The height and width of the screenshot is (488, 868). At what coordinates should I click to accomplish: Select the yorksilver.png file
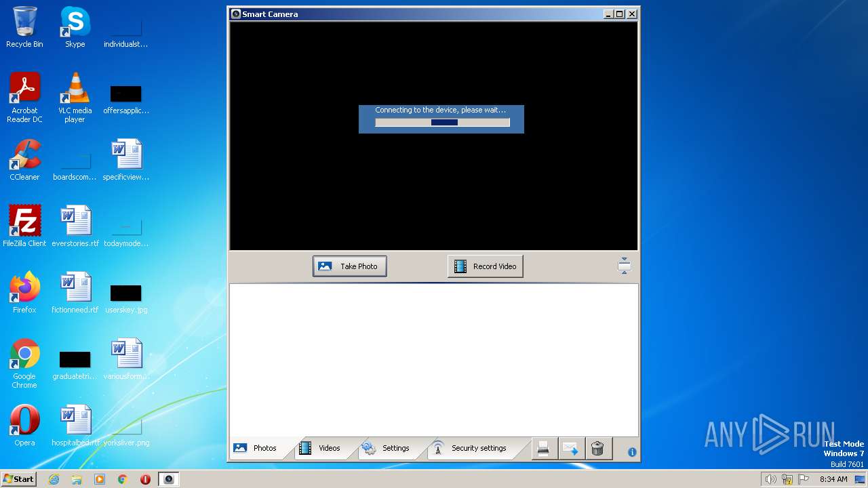pyautogui.click(x=126, y=430)
